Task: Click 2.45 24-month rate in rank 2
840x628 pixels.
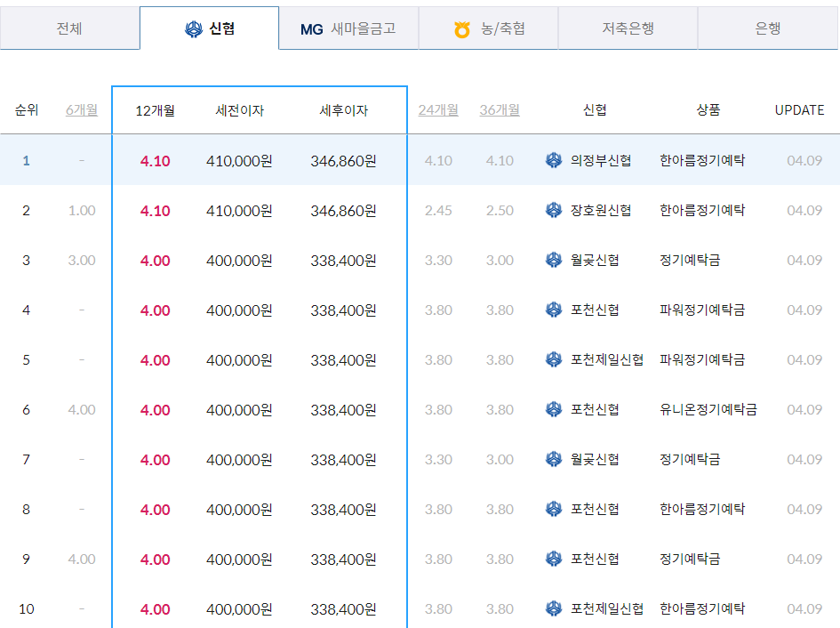Action: point(438,210)
